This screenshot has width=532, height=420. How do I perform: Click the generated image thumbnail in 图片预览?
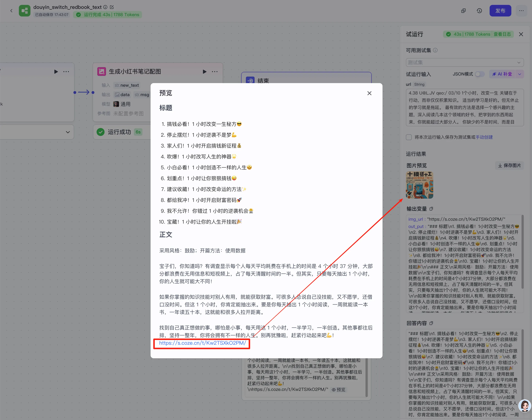(x=419, y=185)
